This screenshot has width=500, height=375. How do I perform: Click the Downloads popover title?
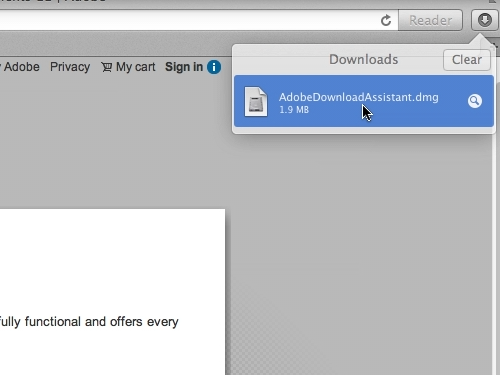click(363, 59)
